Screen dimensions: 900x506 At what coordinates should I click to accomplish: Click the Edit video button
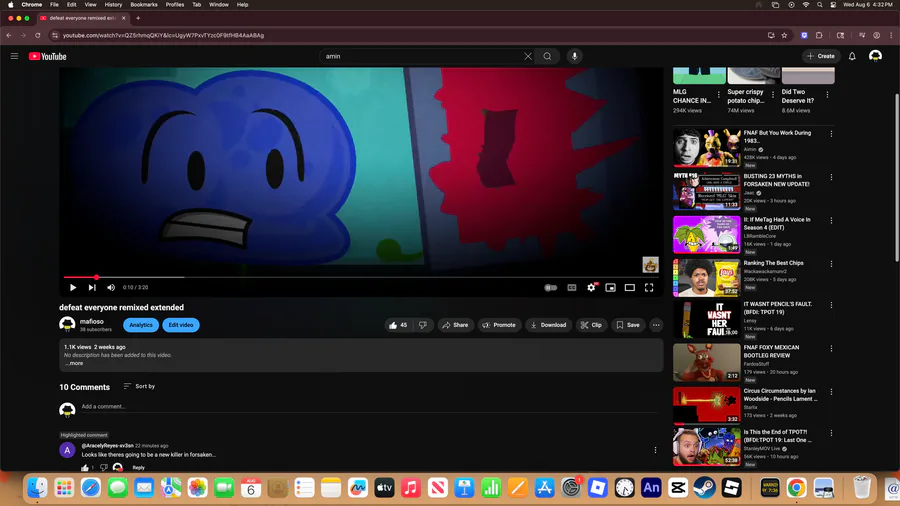181,325
